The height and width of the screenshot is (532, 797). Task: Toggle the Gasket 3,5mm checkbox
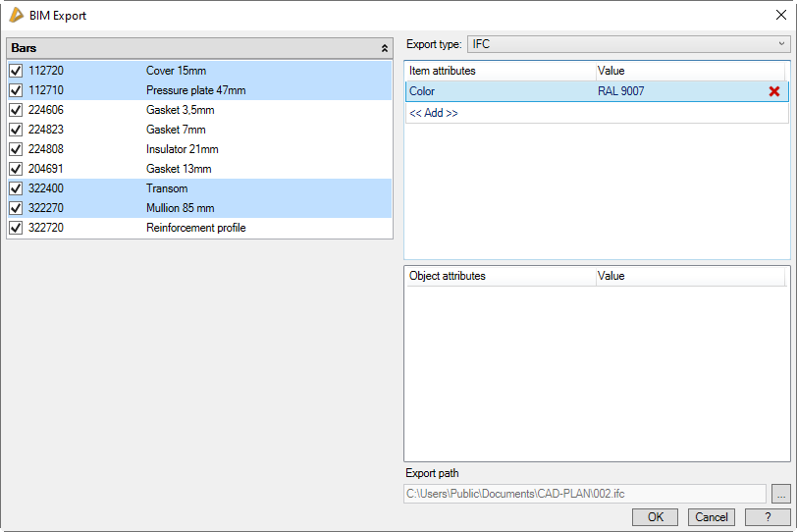16,110
